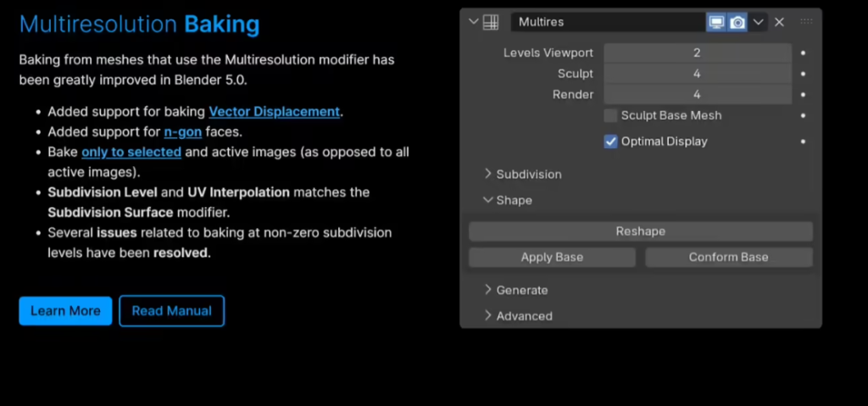The width and height of the screenshot is (868, 406).
Task: Click the bold text 'Subdivision Level'
Action: click(x=103, y=192)
